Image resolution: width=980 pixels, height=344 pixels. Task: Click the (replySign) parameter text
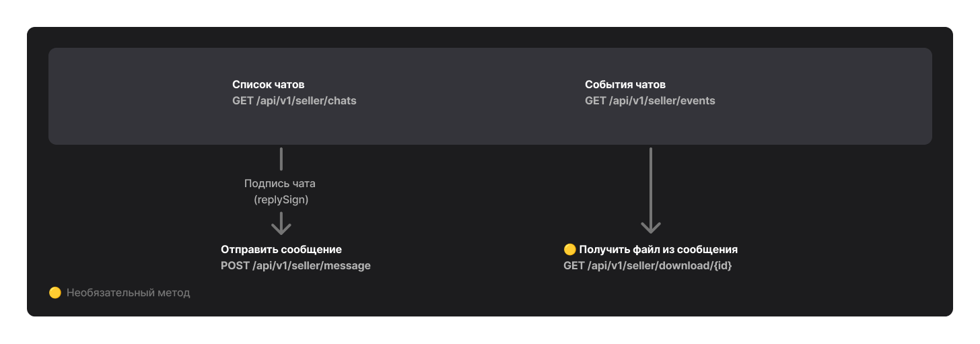(x=280, y=200)
